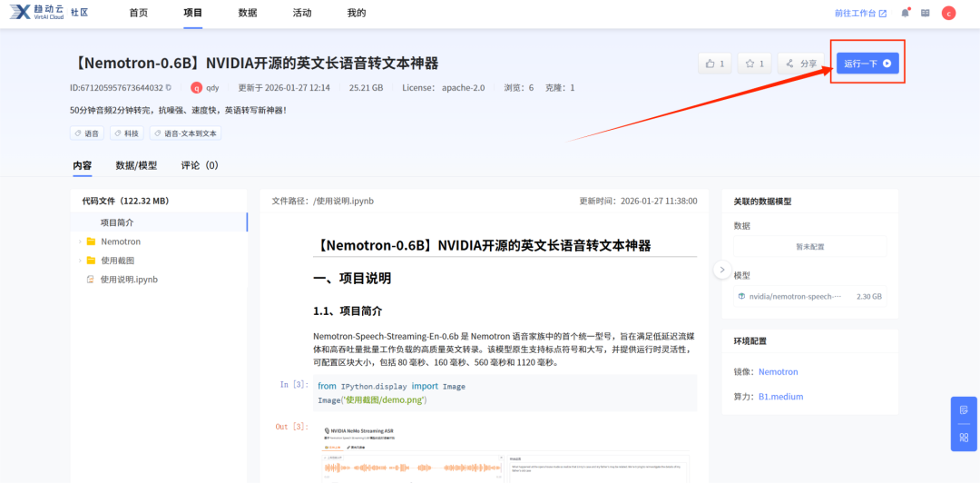Click the 语音 tag
Viewport: 980px width, 483px height.
(x=87, y=133)
